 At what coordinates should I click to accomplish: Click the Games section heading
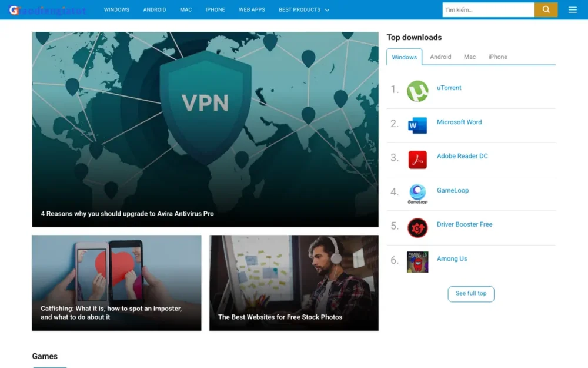pyautogui.click(x=45, y=356)
